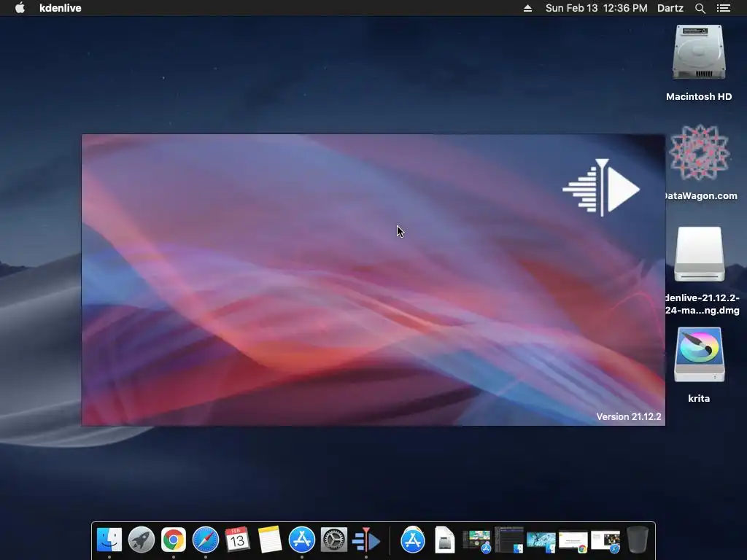Select the DataWagon.com desktop icon

(x=699, y=152)
